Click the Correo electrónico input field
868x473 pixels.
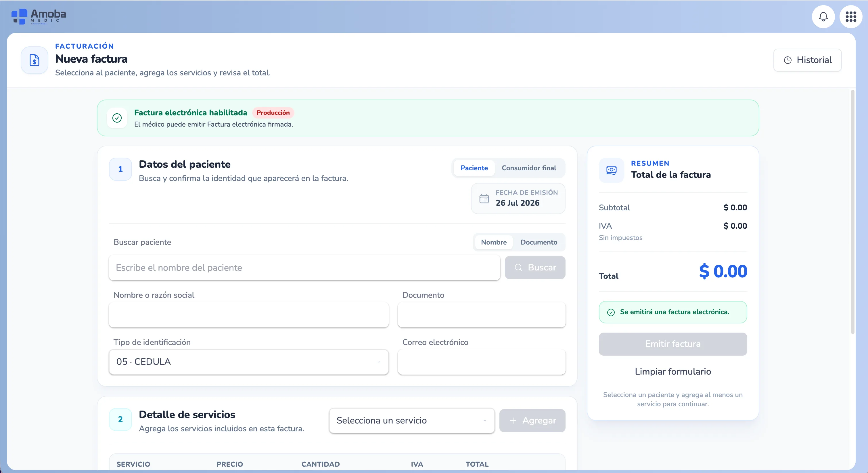481,362
